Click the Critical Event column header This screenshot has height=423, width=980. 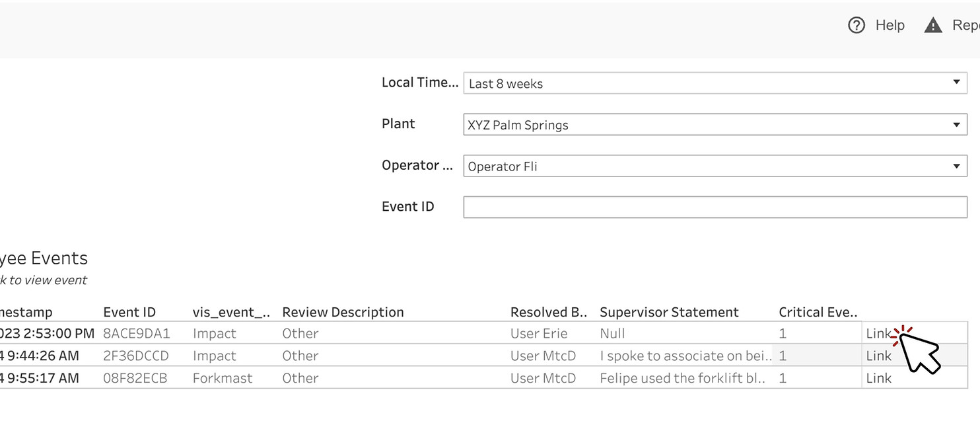817,312
